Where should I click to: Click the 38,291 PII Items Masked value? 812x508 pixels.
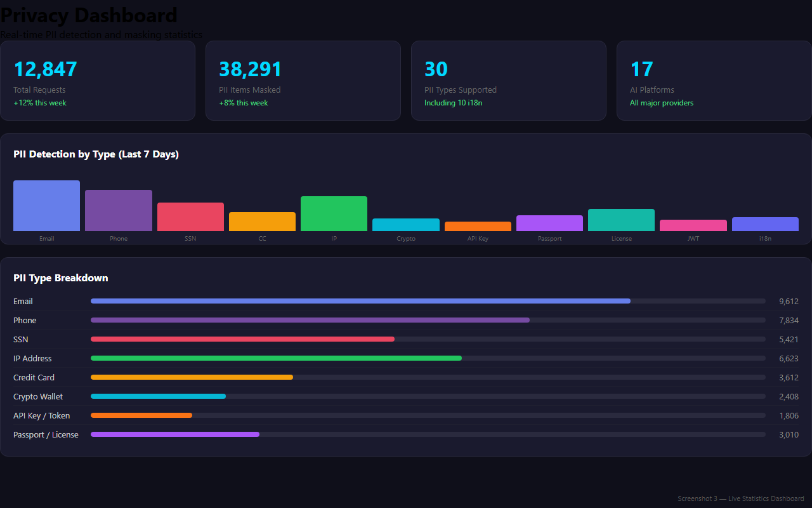coord(250,69)
